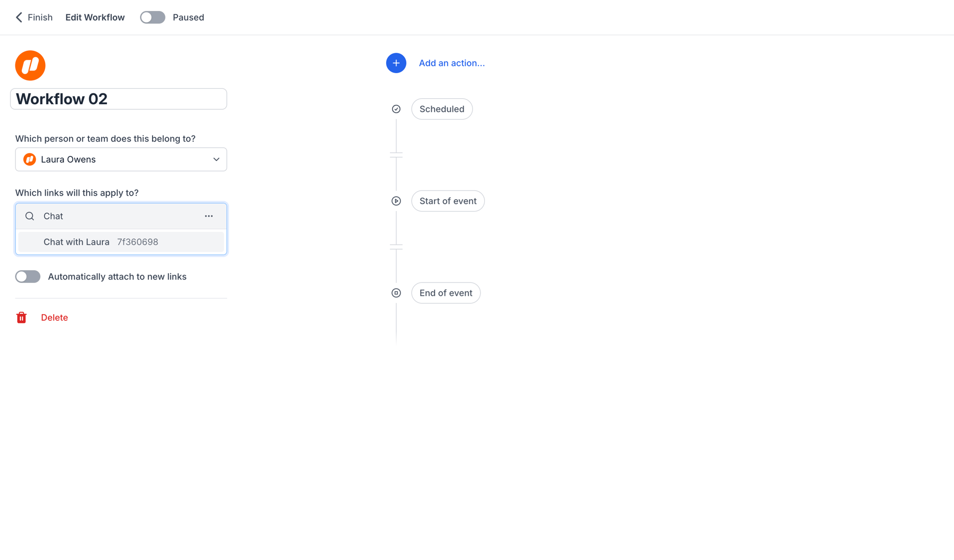Click Finish to exit editing
954x560 pixels.
point(40,17)
